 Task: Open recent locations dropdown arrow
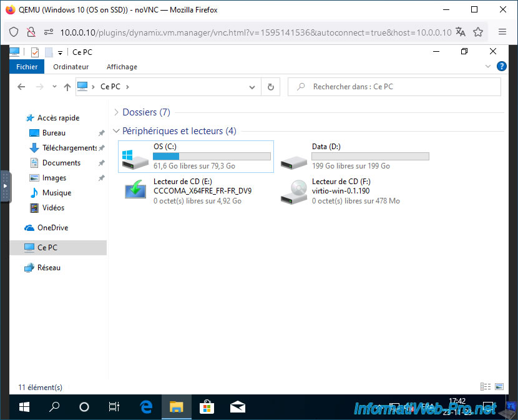pos(54,87)
